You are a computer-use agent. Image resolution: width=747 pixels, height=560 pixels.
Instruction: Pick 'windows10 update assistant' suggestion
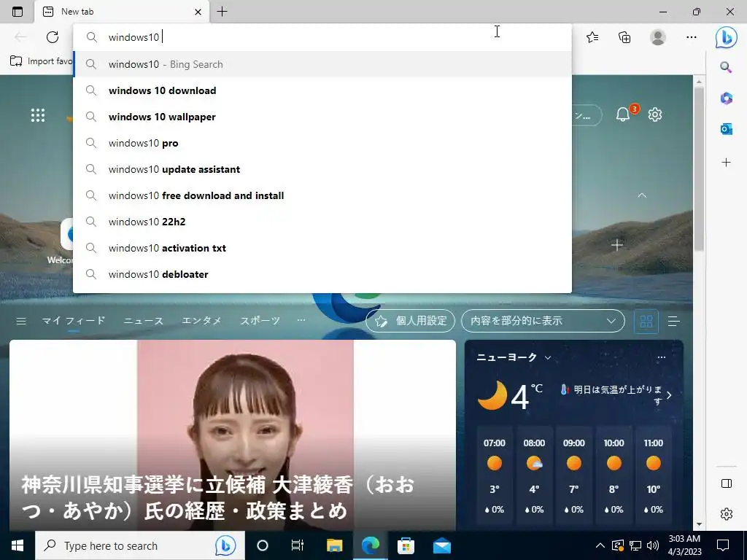[x=322, y=169]
